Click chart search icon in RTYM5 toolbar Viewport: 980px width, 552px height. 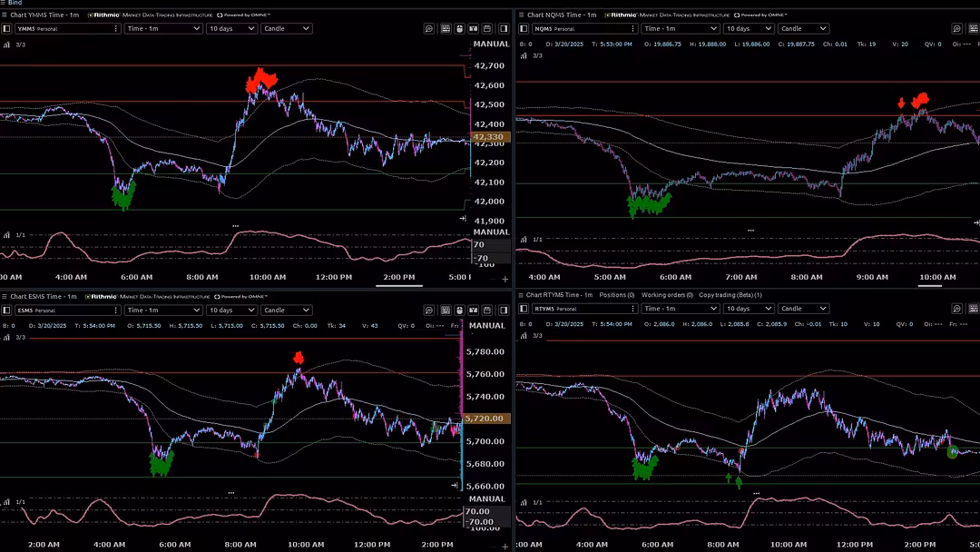[x=957, y=309]
